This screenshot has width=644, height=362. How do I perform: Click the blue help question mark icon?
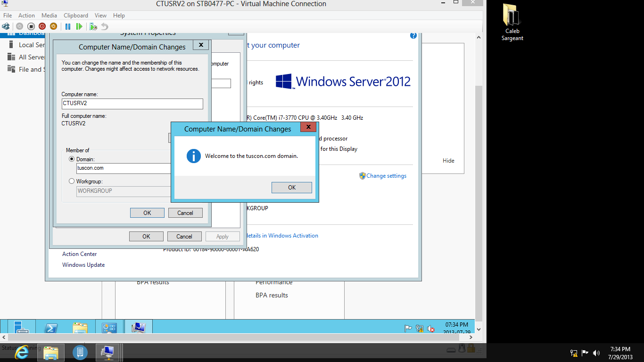(413, 35)
